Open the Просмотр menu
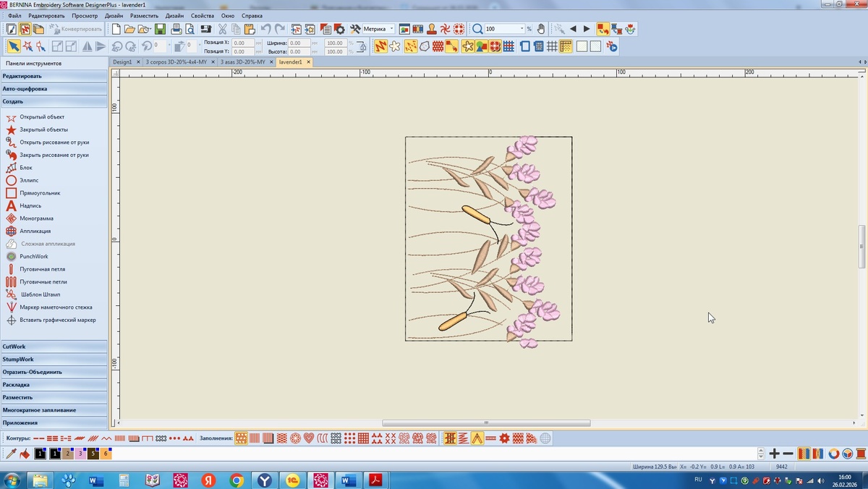Viewport: 868px width, 489px height. click(x=85, y=15)
